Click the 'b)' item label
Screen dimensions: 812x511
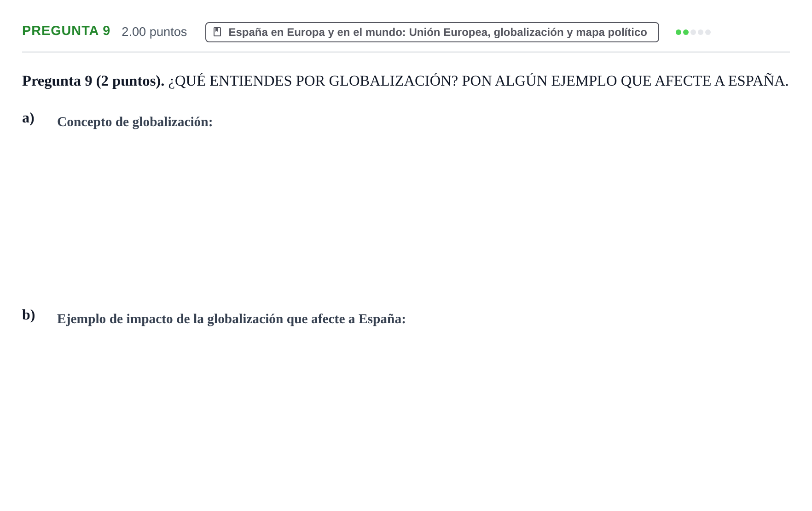click(29, 315)
